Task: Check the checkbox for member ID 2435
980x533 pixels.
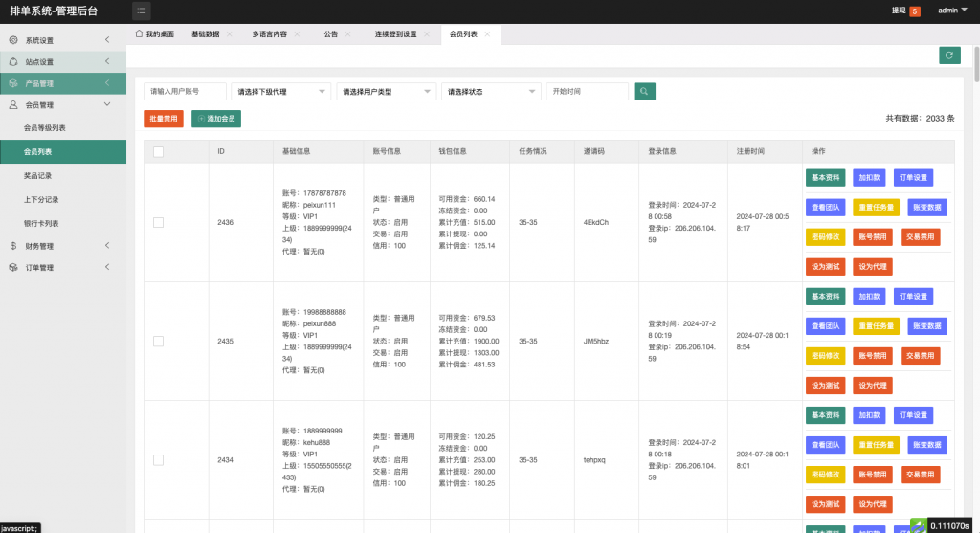Action: [x=158, y=341]
